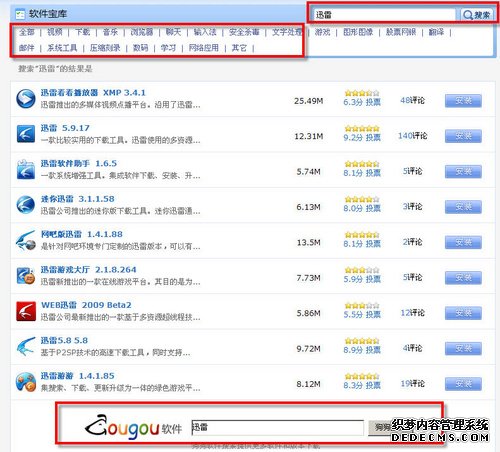Select the 压缩刻录 category

click(105, 48)
